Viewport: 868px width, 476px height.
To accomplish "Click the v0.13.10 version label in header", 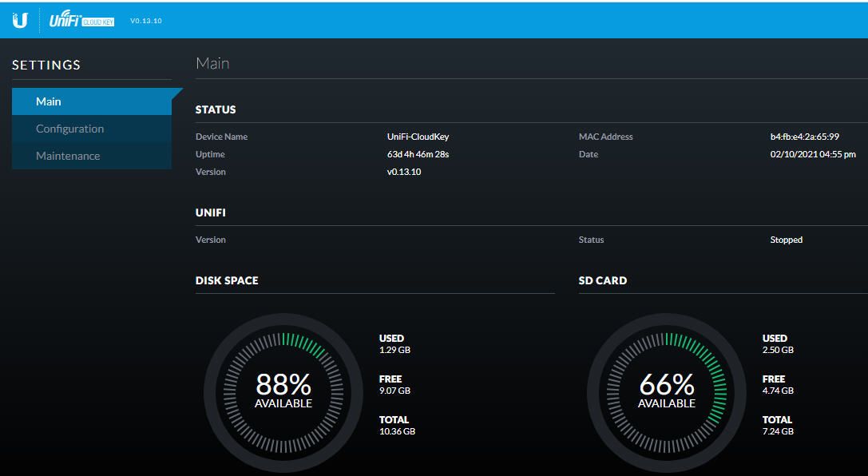I will click(146, 21).
